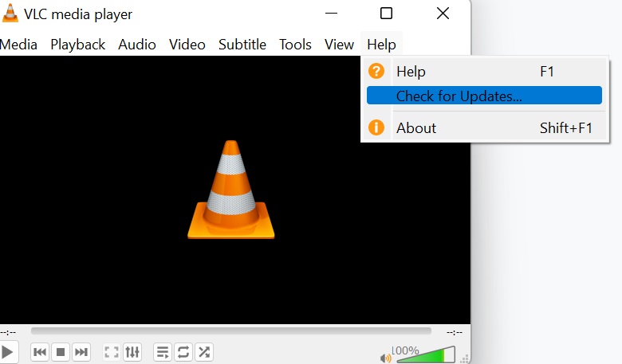
Task: Toggle the loop/repeat mode icon
Action: tap(183, 352)
